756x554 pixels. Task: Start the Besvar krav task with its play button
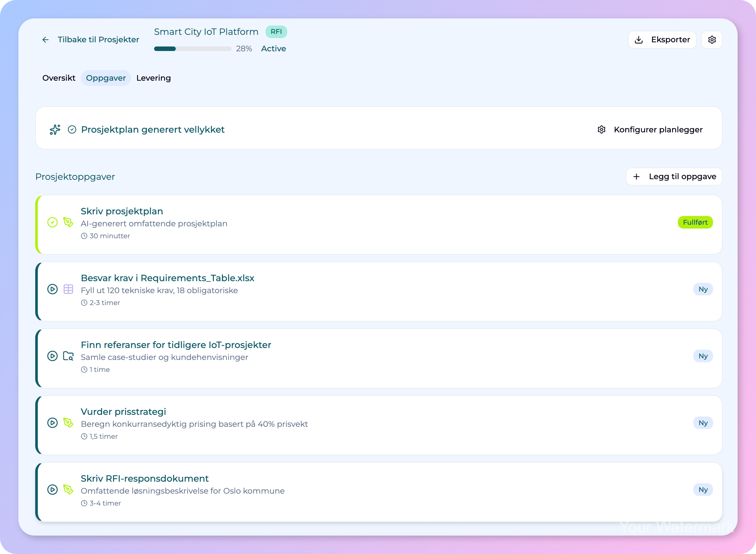tap(52, 289)
